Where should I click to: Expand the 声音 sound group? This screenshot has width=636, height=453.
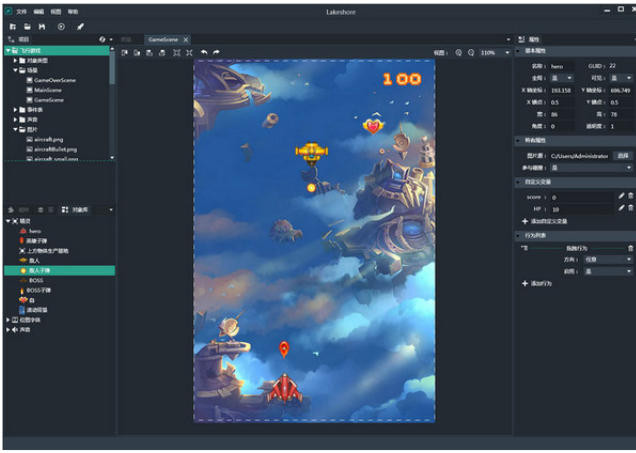tap(8, 330)
